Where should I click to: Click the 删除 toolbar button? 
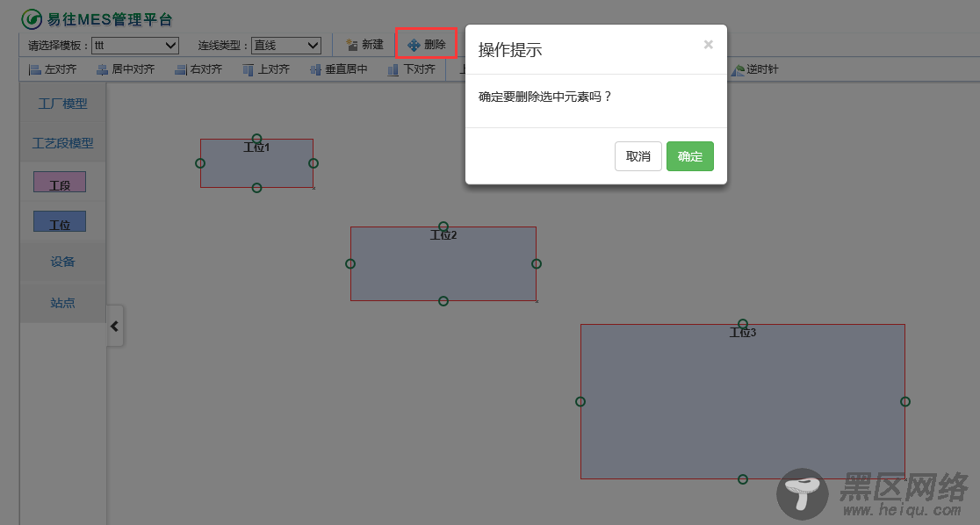pyautogui.click(x=426, y=45)
